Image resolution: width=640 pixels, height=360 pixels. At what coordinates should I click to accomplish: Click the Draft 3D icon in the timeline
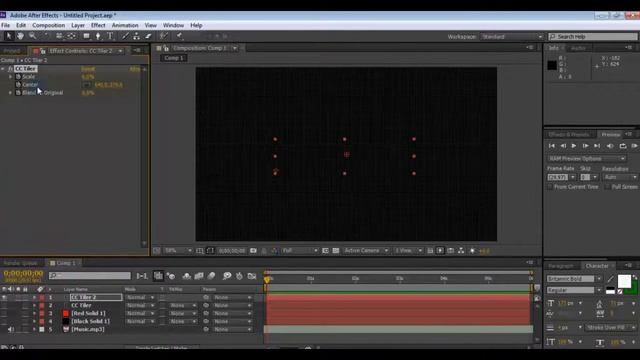coord(171,276)
